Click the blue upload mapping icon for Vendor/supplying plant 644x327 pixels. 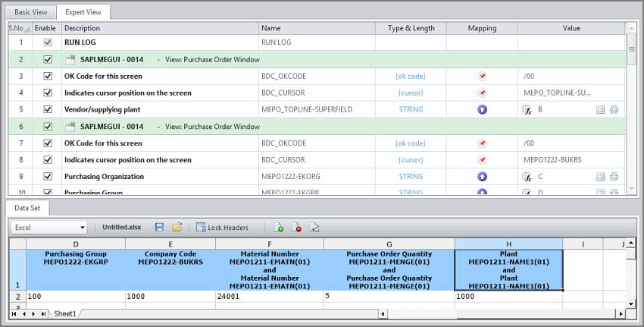coord(482,109)
